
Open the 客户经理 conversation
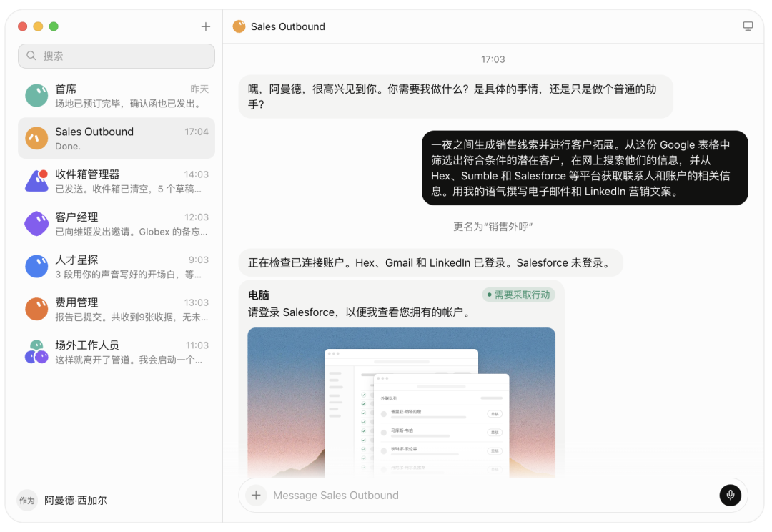pos(117,224)
